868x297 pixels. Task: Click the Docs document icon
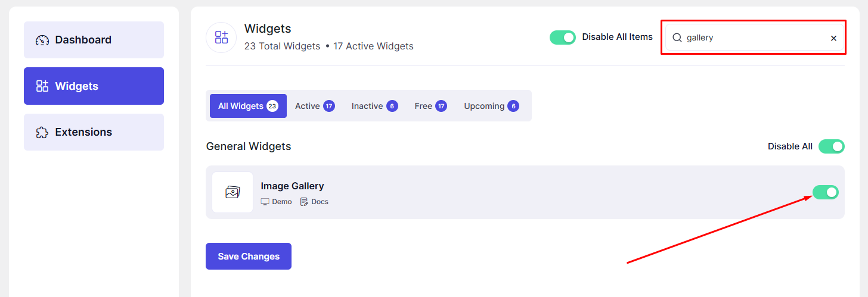pos(304,202)
